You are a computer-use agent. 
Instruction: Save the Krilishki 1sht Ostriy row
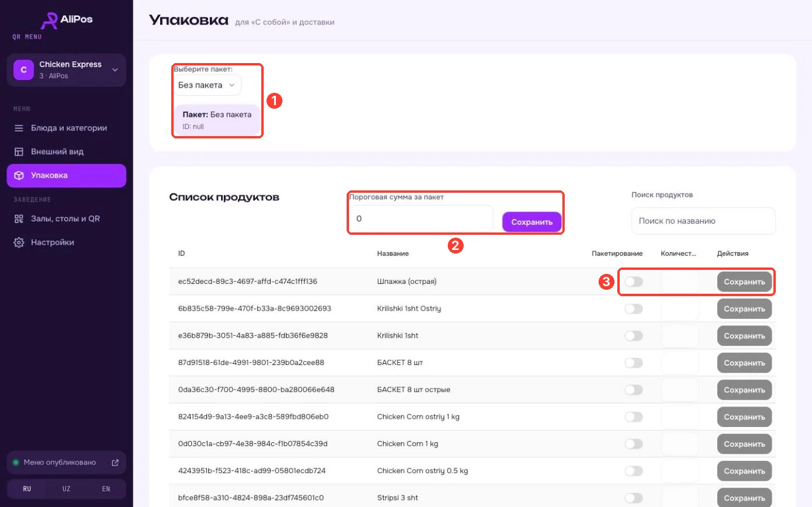pos(744,308)
